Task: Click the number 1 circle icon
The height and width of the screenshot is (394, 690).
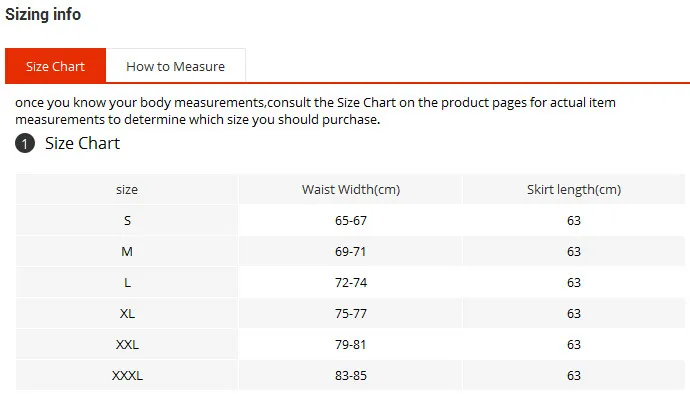Action: (25, 144)
